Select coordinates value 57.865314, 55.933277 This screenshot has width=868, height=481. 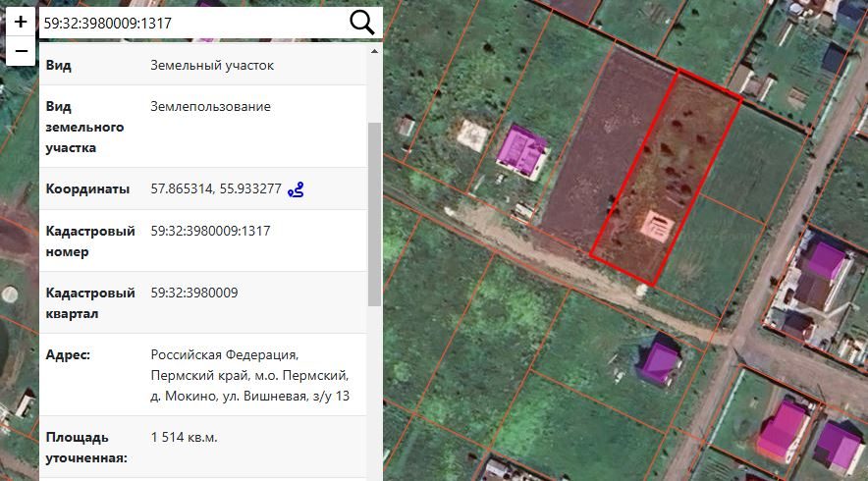pyautogui.click(x=216, y=188)
